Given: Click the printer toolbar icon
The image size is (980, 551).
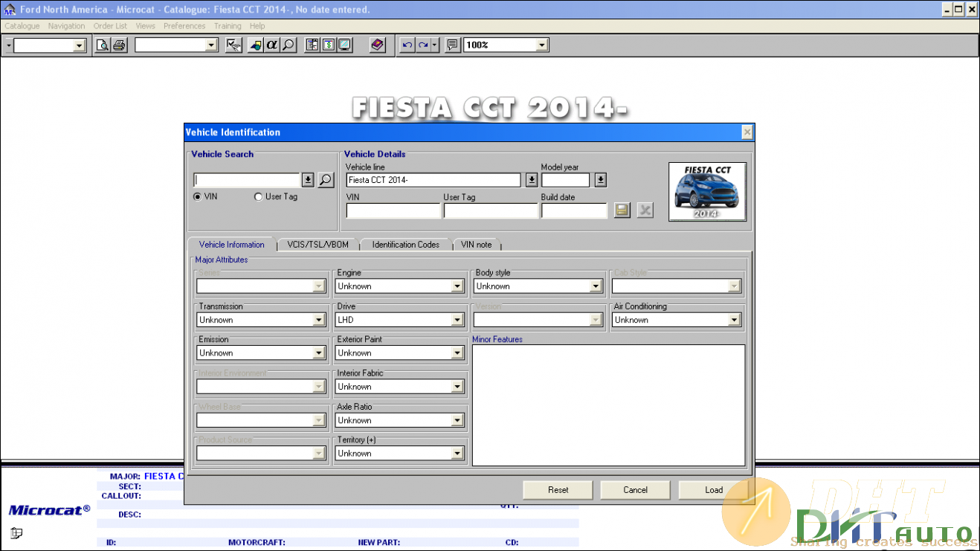Looking at the screenshot, I should pyautogui.click(x=120, y=45).
